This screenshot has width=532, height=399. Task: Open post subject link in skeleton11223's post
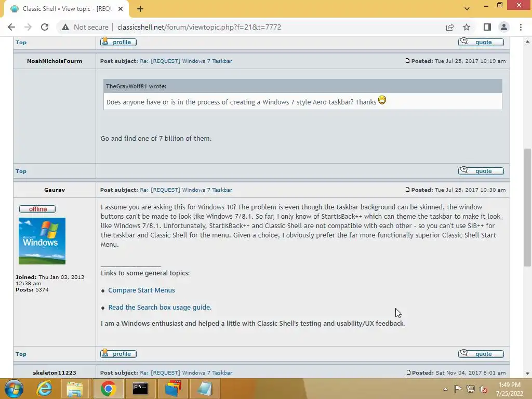point(186,373)
